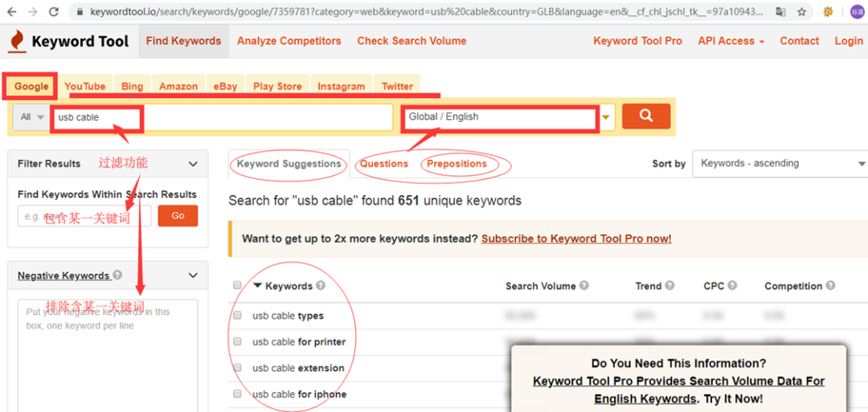Check the 'usb cable extension' row
This screenshot has width=868, height=412.
pyautogui.click(x=237, y=368)
